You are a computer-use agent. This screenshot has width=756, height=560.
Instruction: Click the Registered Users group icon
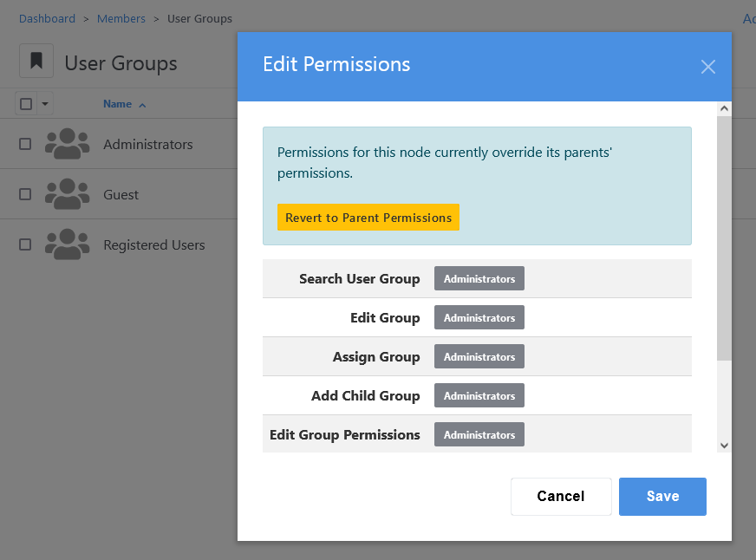pos(67,244)
